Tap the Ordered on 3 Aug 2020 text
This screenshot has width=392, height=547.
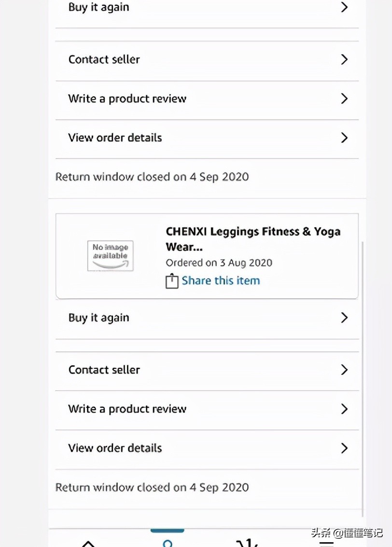click(x=219, y=263)
